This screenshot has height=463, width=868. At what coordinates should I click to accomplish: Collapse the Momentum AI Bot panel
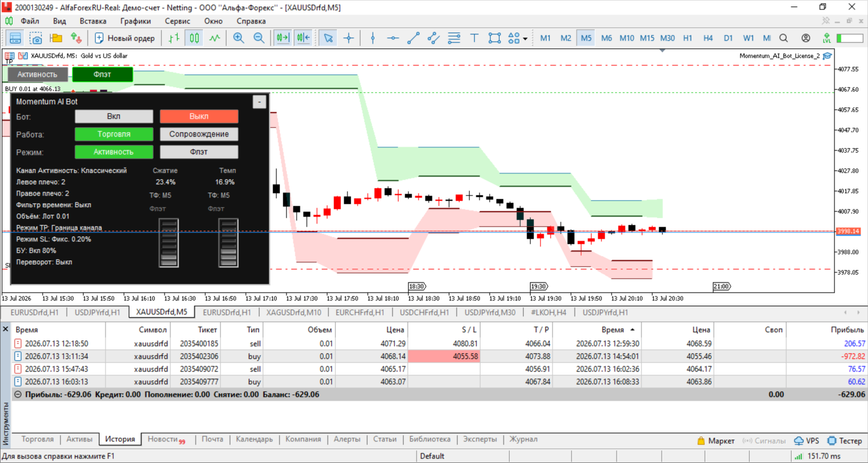click(x=259, y=102)
